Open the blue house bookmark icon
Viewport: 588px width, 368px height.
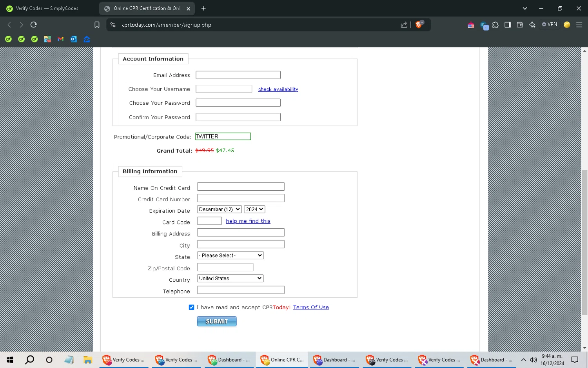(87, 39)
